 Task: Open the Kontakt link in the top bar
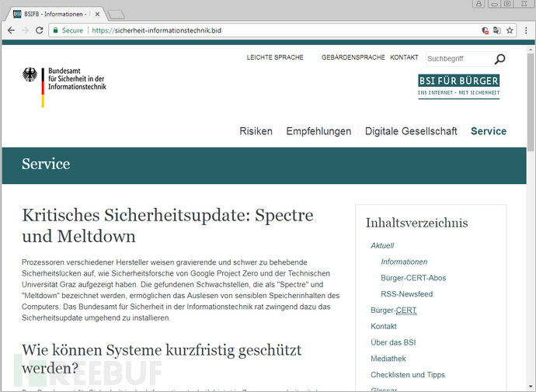tap(404, 57)
